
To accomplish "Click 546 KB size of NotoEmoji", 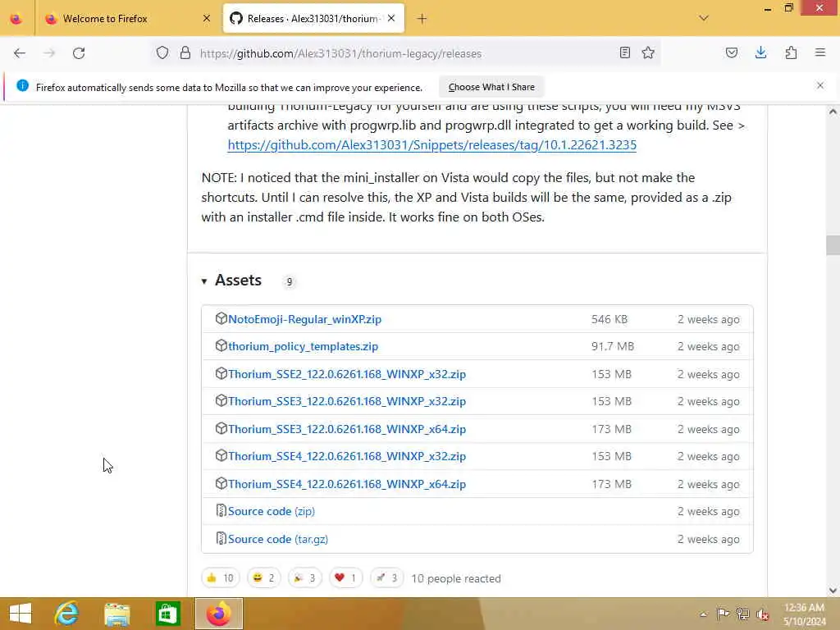I will [609, 319].
